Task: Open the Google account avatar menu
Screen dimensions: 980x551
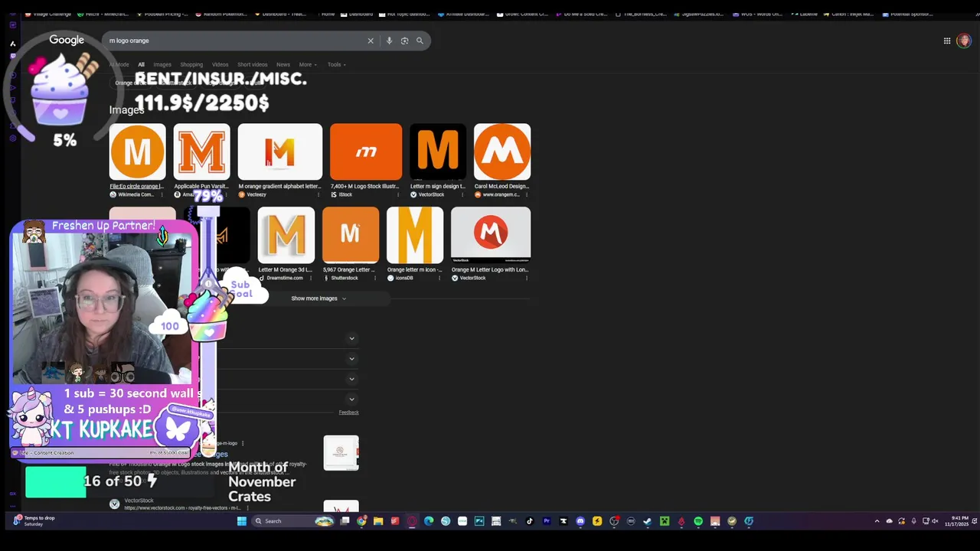Action: click(963, 41)
